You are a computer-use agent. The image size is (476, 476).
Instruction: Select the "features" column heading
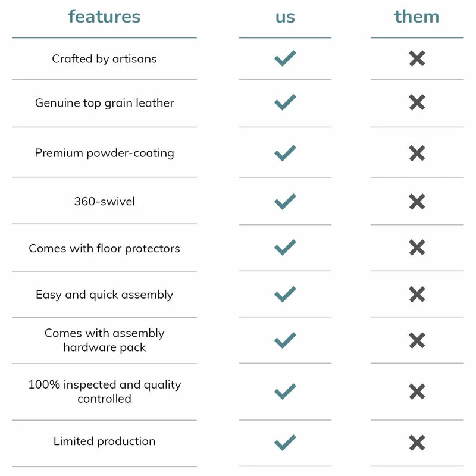pos(104,17)
